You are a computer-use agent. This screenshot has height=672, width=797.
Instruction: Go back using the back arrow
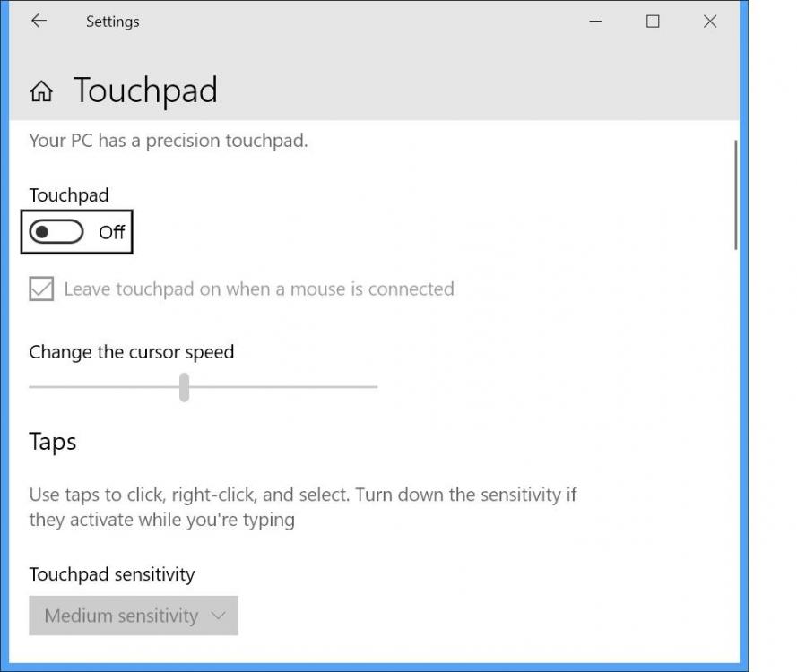coord(39,21)
